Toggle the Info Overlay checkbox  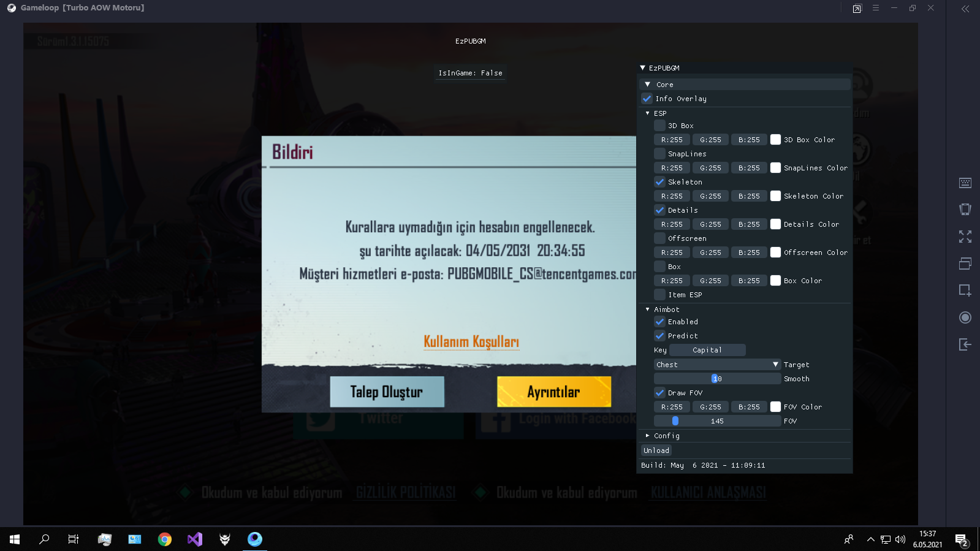click(x=647, y=99)
